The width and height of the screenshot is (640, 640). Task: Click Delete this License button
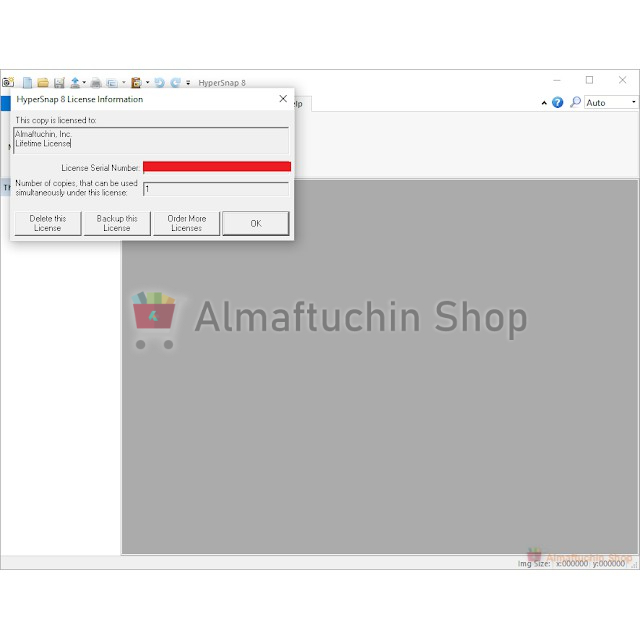pos(48,223)
